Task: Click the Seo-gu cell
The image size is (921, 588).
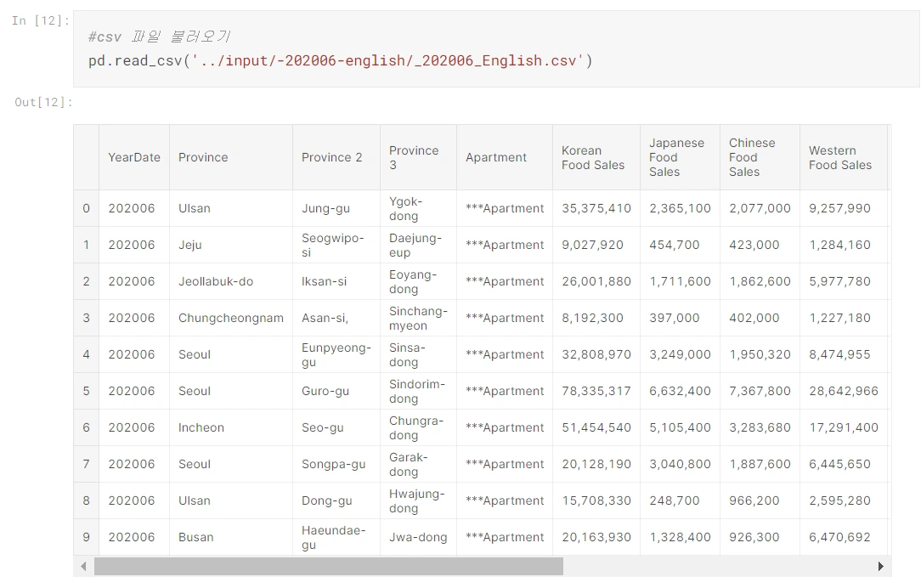Action: point(336,427)
